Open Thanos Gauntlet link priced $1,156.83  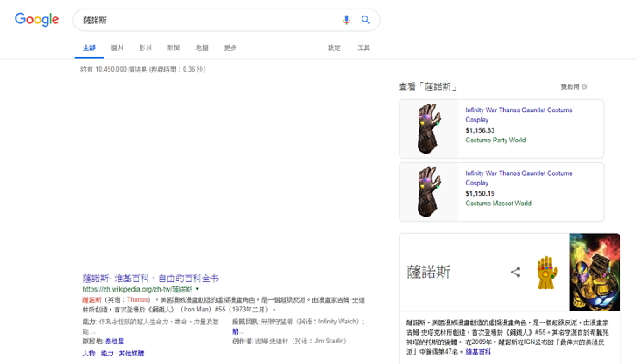point(519,115)
